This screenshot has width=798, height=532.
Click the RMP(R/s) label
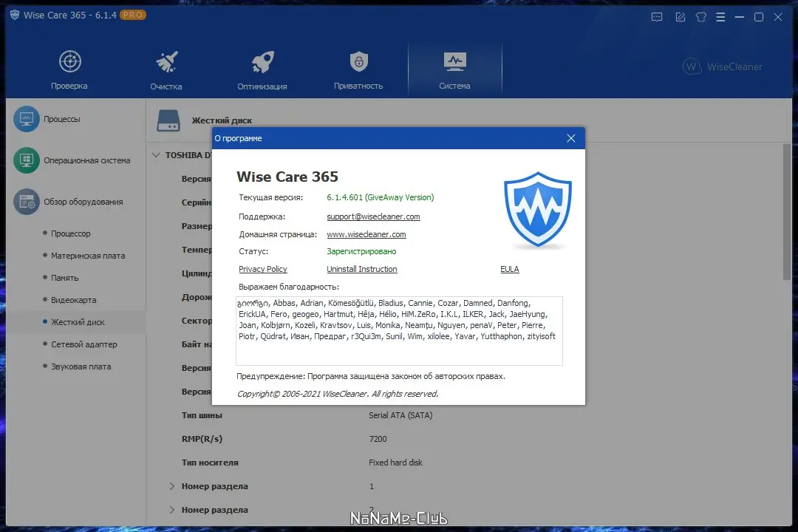point(202,439)
